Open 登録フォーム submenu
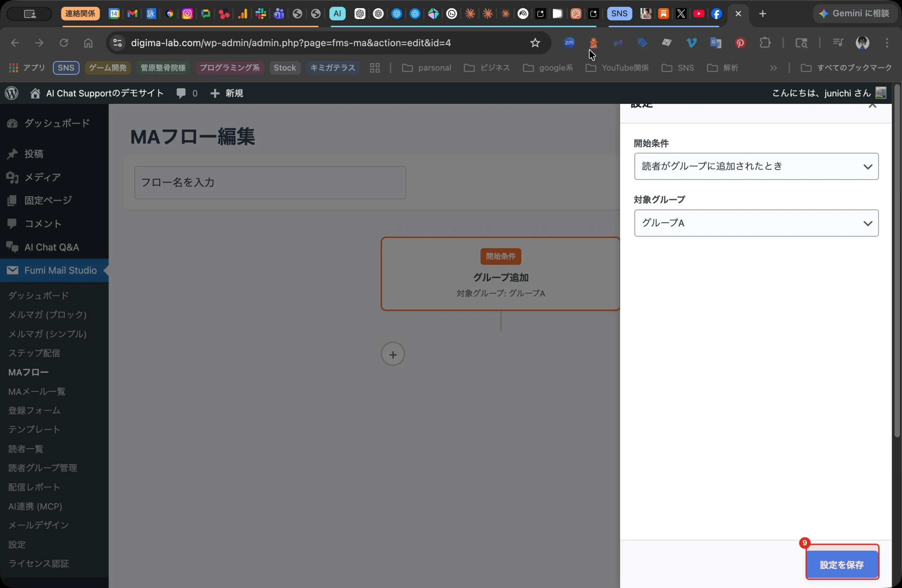This screenshot has width=902, height=588. (x=34, y=410)
